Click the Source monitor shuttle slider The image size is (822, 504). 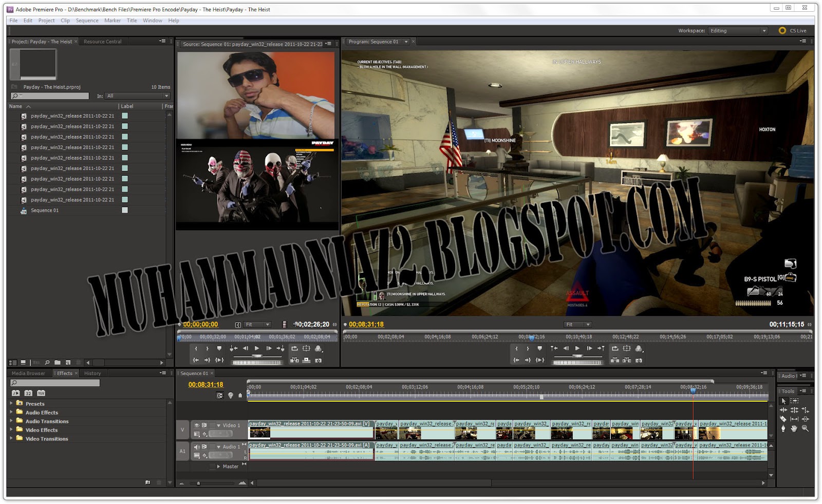(257, 356)
